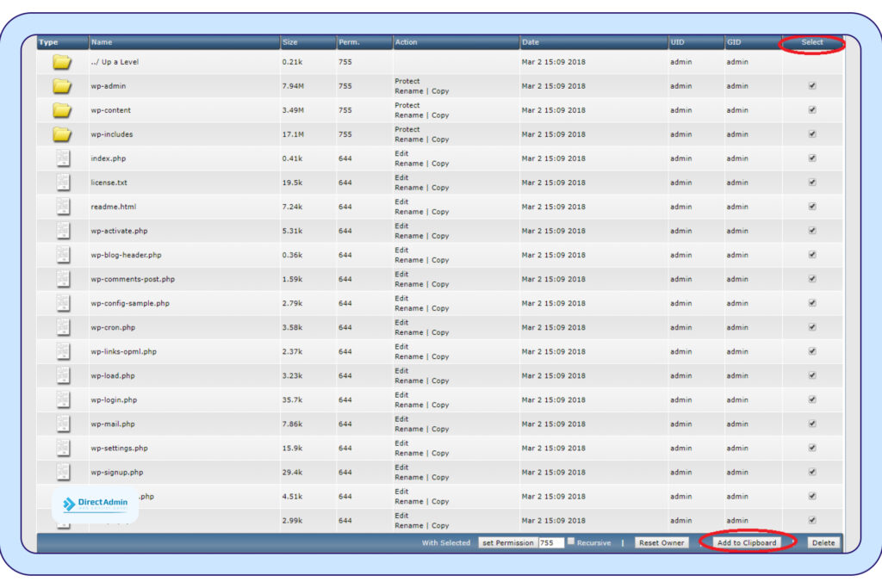Screen dimensions: 882x588
Task: Click the license.txt file icon
Action: pyautogui.click(x=63, y=183)
